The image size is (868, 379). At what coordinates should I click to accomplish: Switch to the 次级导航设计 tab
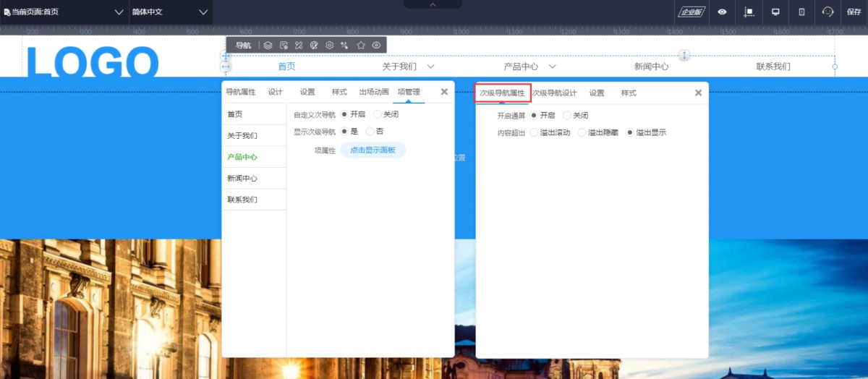click(x=555, y=93)
